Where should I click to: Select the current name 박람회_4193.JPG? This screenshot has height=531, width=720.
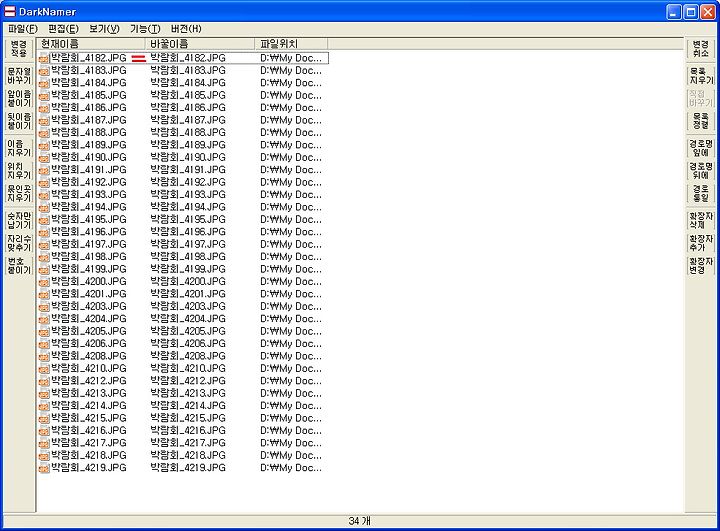88,195
